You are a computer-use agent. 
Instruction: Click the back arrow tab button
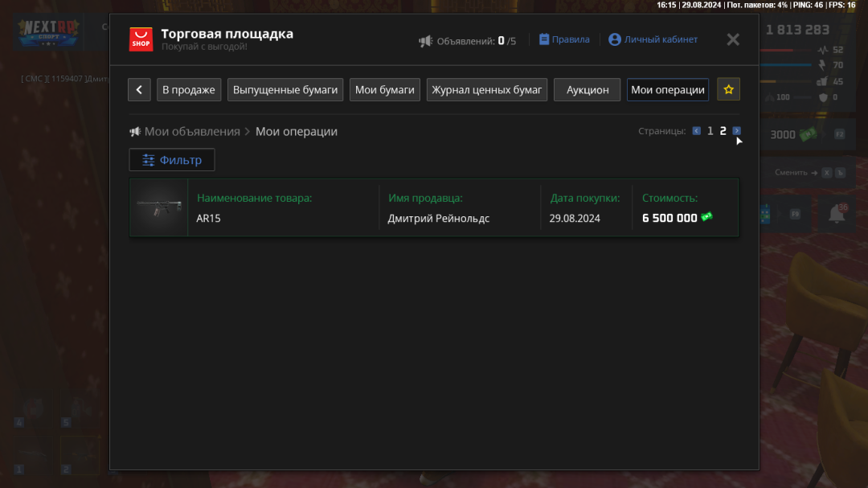coord(139,90)
